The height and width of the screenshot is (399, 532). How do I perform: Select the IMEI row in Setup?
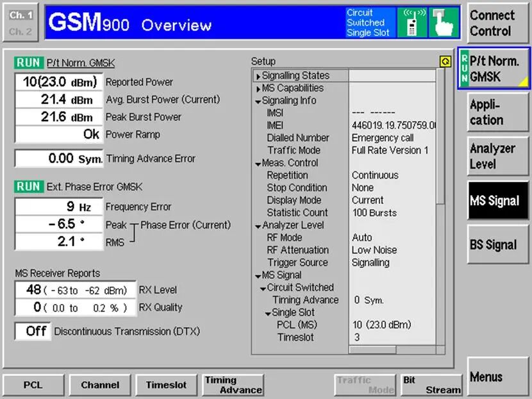pos(345,125)
